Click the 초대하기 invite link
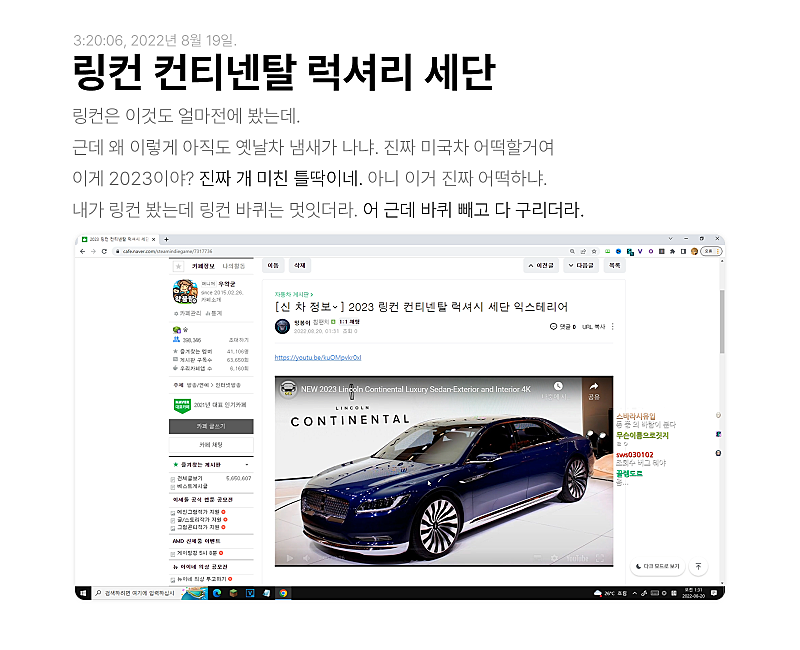This screenshot has height=650, width=800. (x=238, y=340)
